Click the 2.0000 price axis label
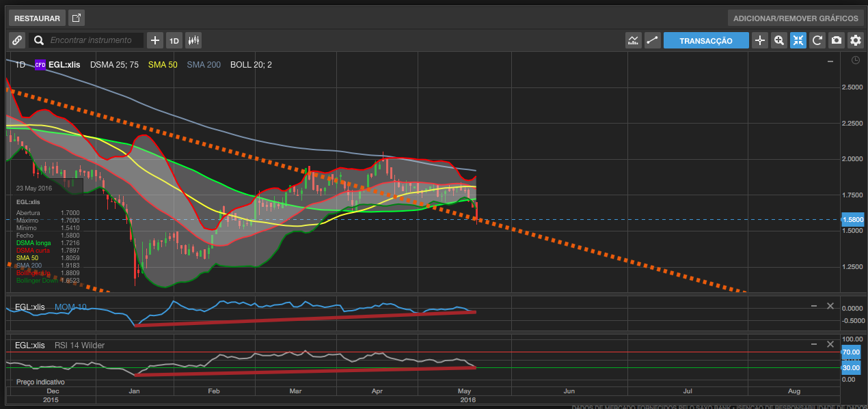 point(852,159)
